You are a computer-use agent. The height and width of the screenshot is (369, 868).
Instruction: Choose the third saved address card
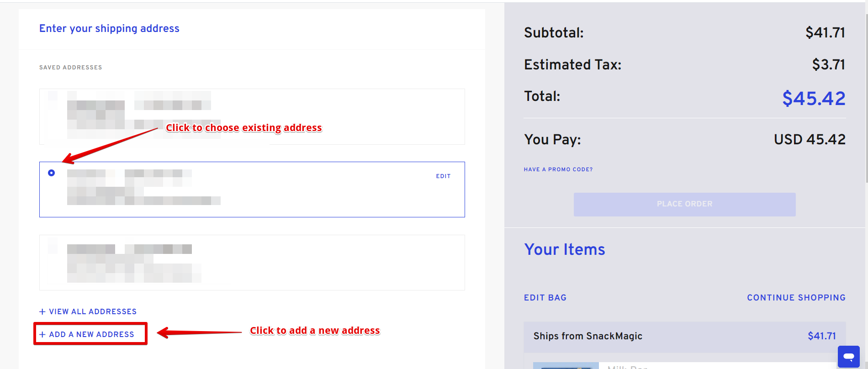252,263
